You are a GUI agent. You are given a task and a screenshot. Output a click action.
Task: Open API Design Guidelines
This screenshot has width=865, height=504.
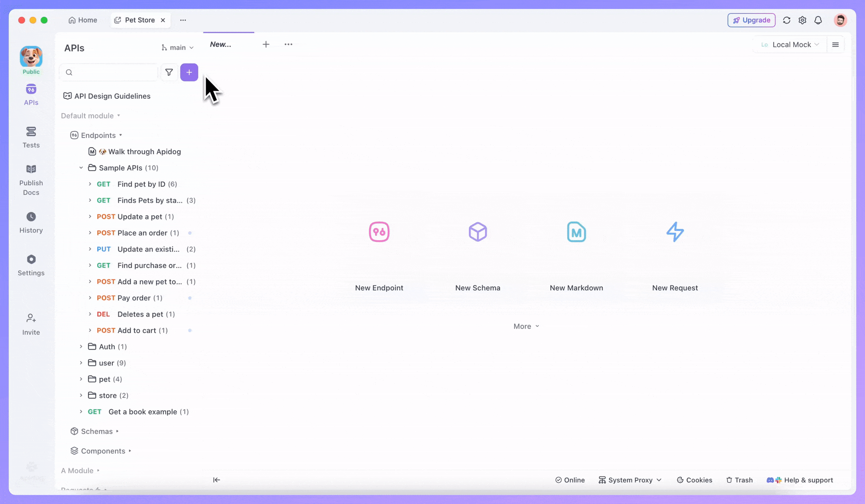coord(112,96)
